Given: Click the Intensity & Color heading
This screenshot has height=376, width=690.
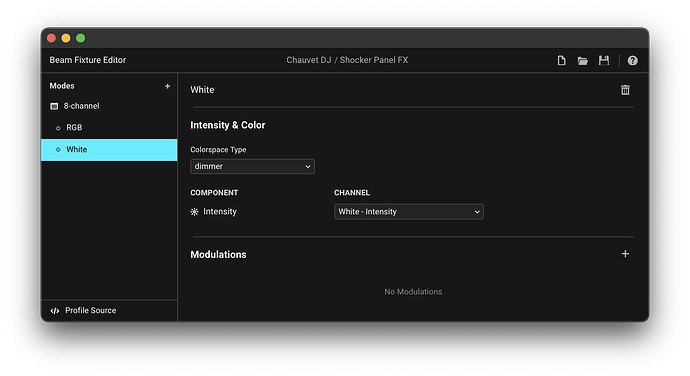Looking at the screenshot, I should (228, 125).
